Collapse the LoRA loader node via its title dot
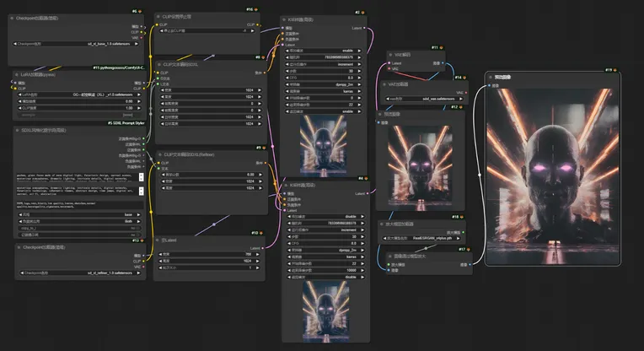This screenshot has width=644, height=351. [17, 74]
